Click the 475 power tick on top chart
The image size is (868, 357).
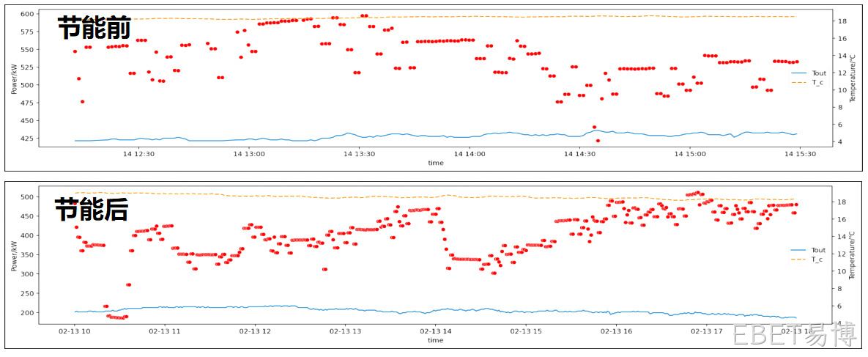click(x=28, y=103)
